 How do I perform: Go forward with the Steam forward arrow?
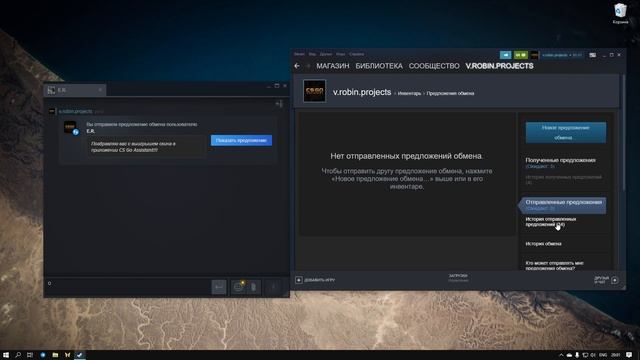pyautogui.click(x=308, y=66)
